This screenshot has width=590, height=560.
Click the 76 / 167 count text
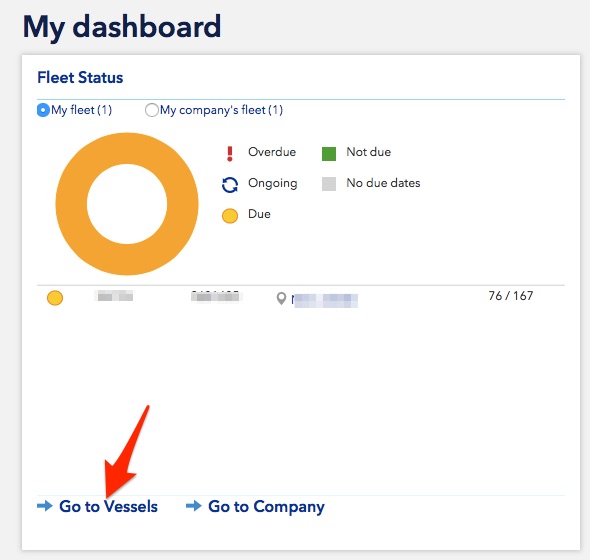[x=511, y=296]
